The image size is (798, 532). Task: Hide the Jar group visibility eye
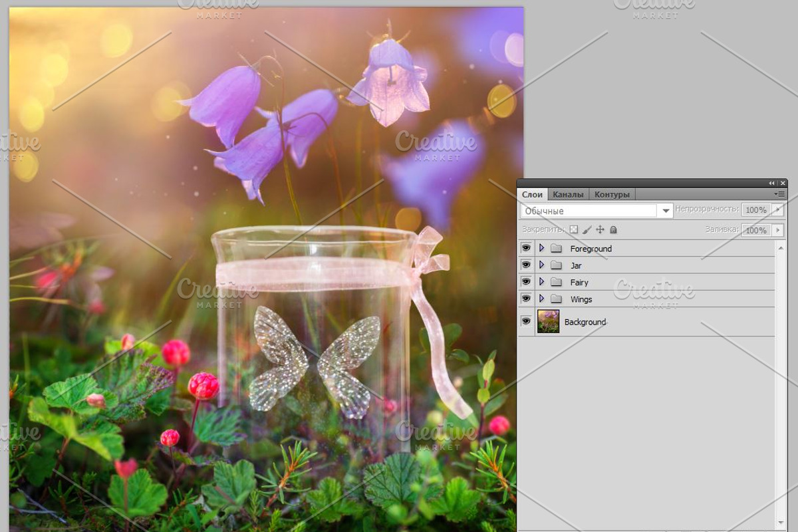tap(526, 265)
